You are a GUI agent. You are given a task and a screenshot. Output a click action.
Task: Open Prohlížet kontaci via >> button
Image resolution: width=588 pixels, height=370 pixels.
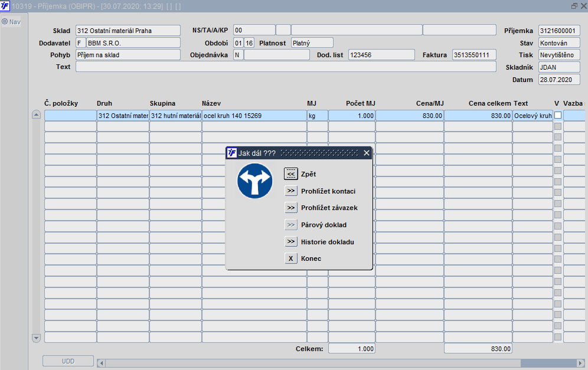[290, 191]
